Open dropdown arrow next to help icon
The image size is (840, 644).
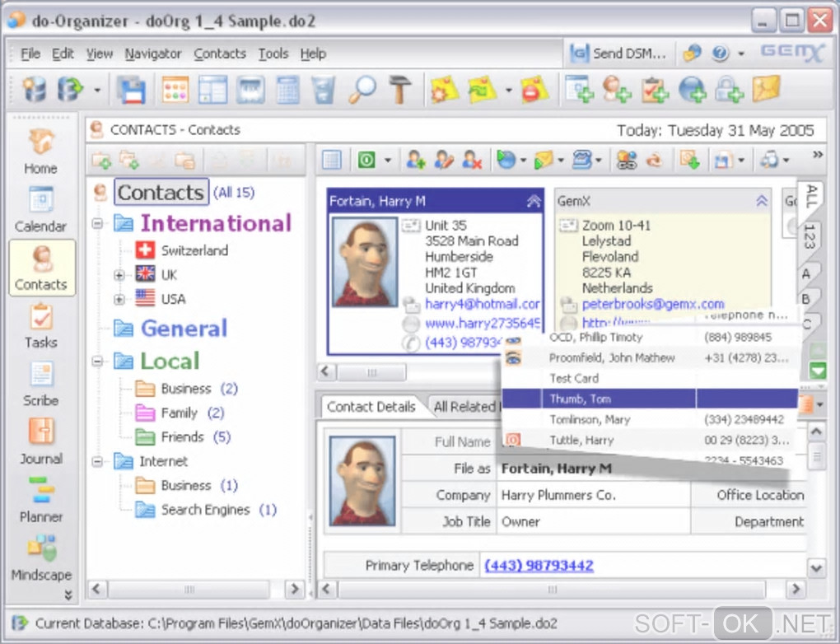point(741,54)
